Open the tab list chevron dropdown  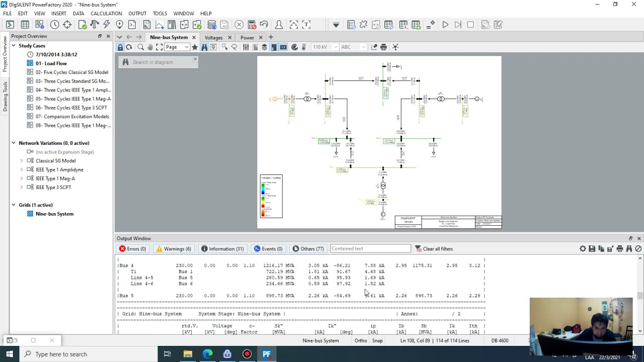tap(120, 37)
